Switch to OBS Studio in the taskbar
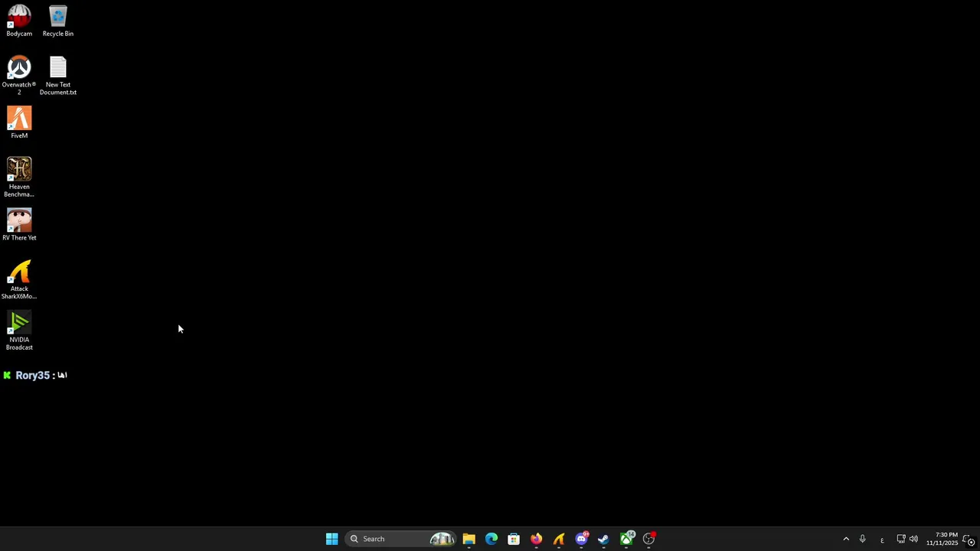The image size is (980, 551). (648, 539)
